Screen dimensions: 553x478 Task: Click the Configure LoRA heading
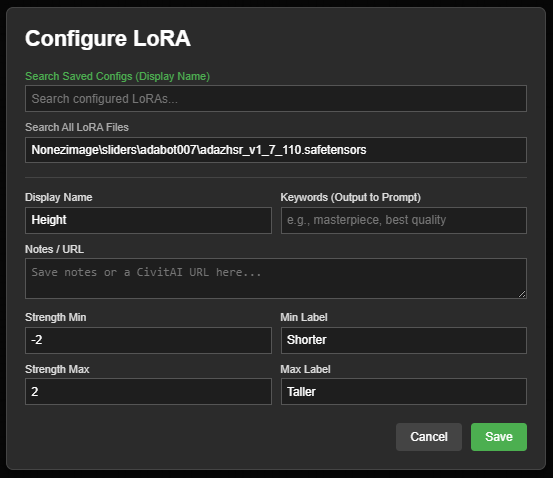(x=108, y=38)
